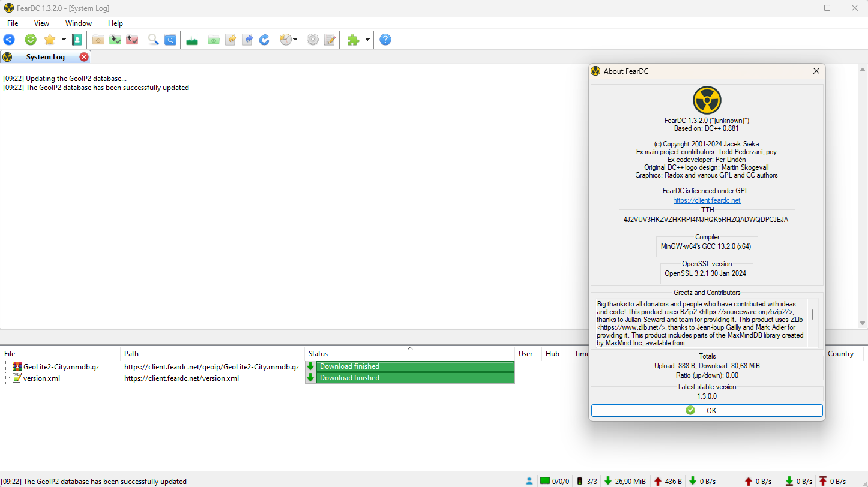The height and width of the screenshot is (487, 868).
Task: Click the Greetz and Contributors scrollbar thumb
Action: 813,314
